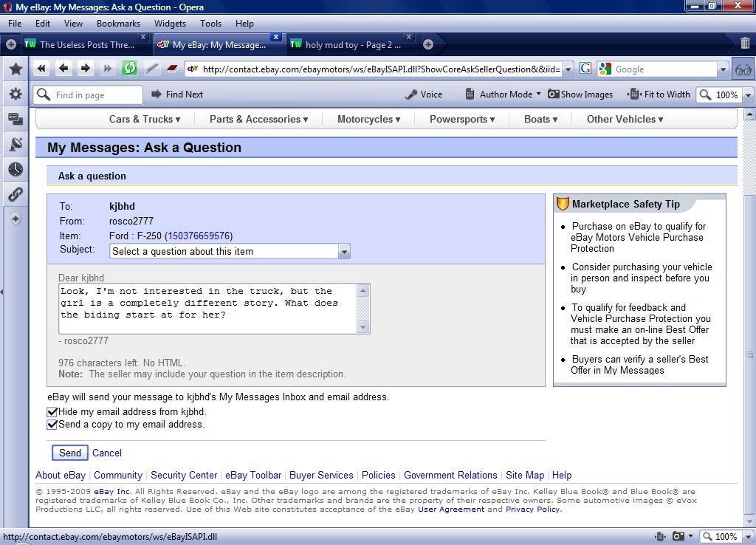The width and height of the screenshot is (756, 545).
Task: Click the binoculars view toolbar toggle
Action: pos(743,69)
